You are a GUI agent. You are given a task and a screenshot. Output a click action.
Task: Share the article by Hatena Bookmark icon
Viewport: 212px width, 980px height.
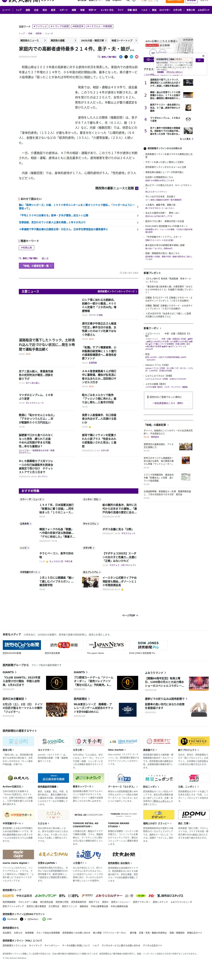[x=132, y=57]
